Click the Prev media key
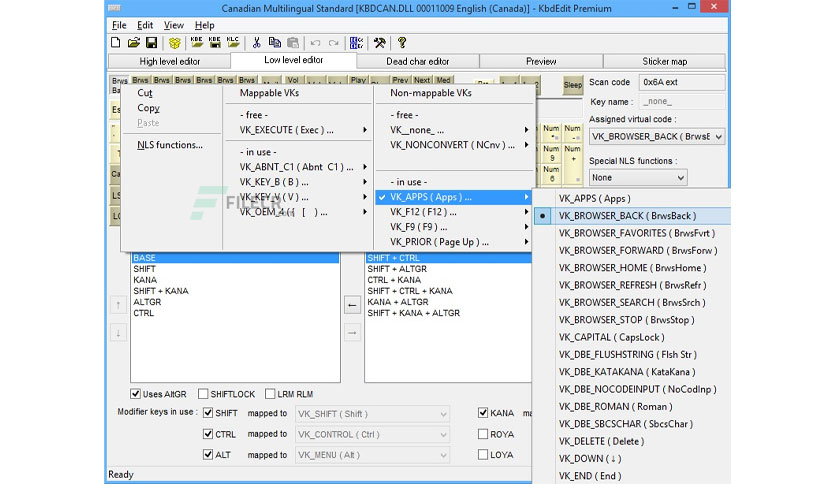This screenshot has width=836, height=484. 400,80
